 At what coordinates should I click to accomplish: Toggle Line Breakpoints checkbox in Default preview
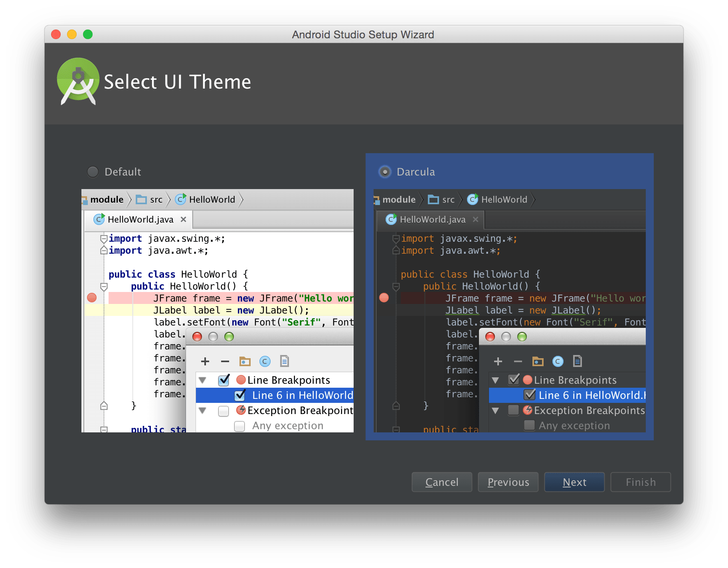pos(224,380)
